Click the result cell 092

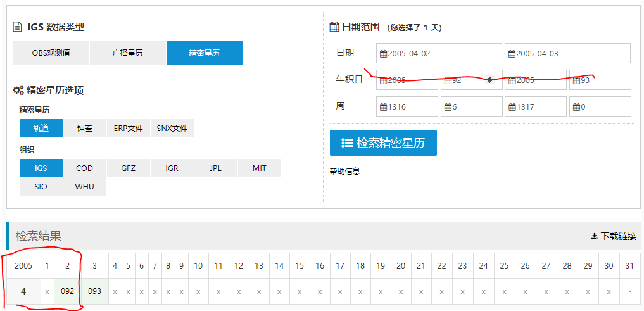point(67,291)
